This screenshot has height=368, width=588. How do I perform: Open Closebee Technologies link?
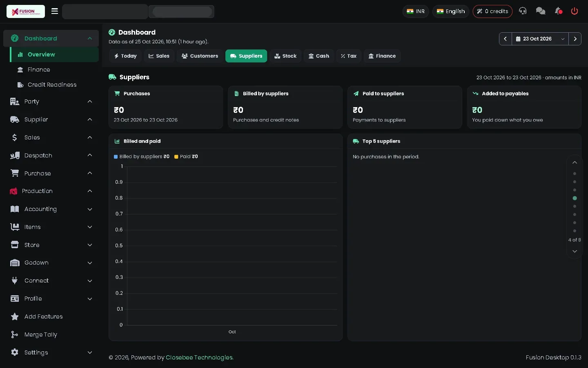pos(200,357)
